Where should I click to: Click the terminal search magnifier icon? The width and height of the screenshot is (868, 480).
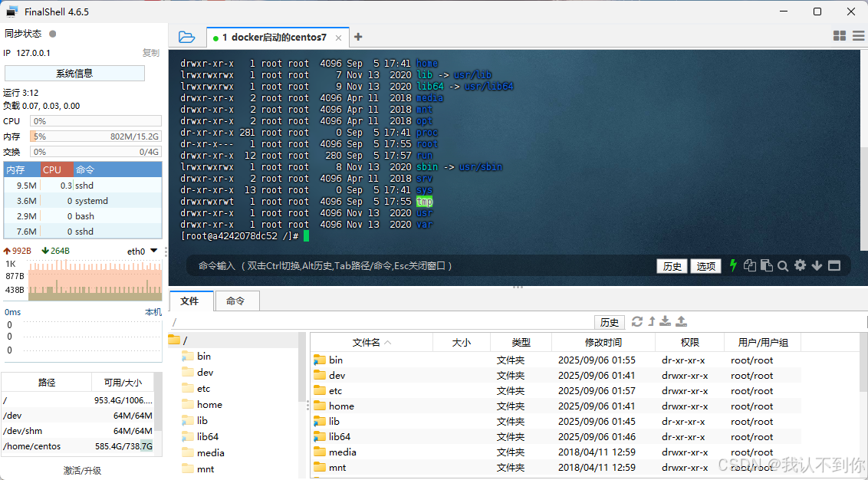tap(783, 266)
